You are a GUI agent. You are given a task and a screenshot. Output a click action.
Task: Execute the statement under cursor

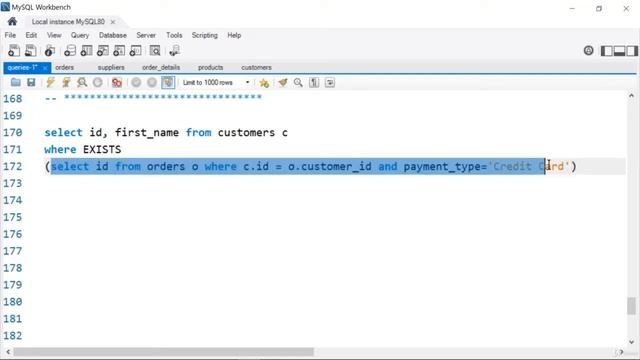[x=66, y=82]
